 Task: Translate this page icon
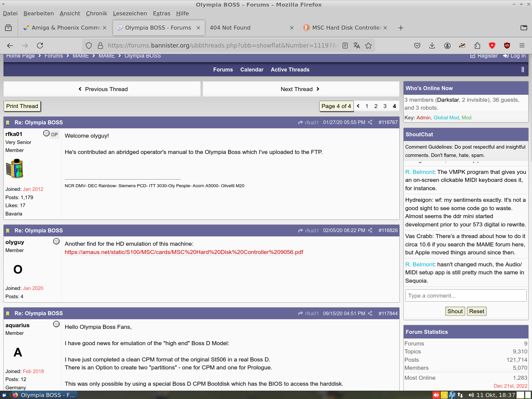coord(357,46)
